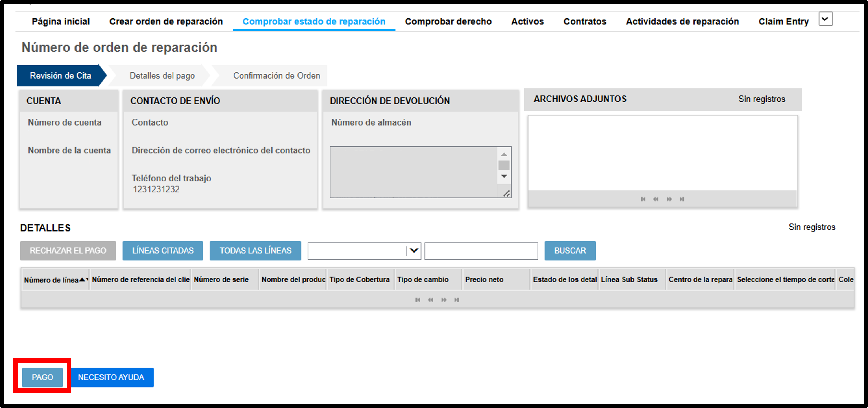Click Número de referencia del cliente column header
This screenshot has width=868, height=408.
click(140, 280)
